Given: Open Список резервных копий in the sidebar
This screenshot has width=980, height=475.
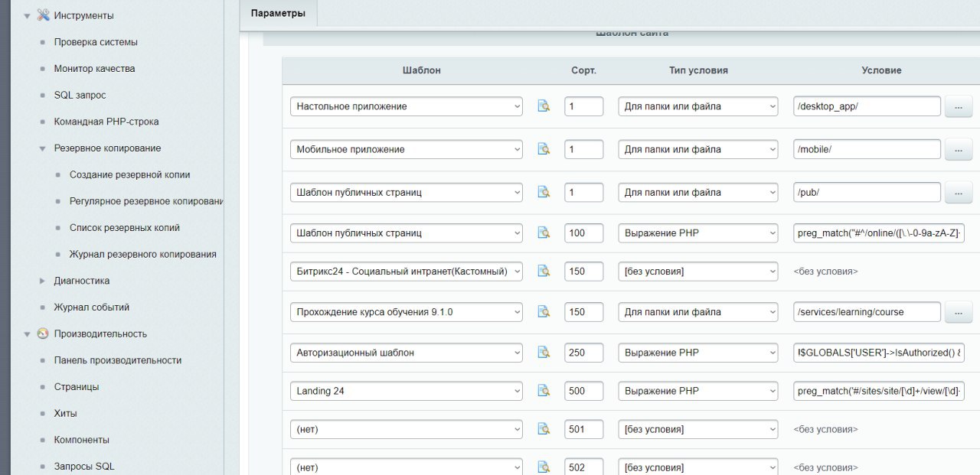Looking at the screenshot, I should [125, 228].
